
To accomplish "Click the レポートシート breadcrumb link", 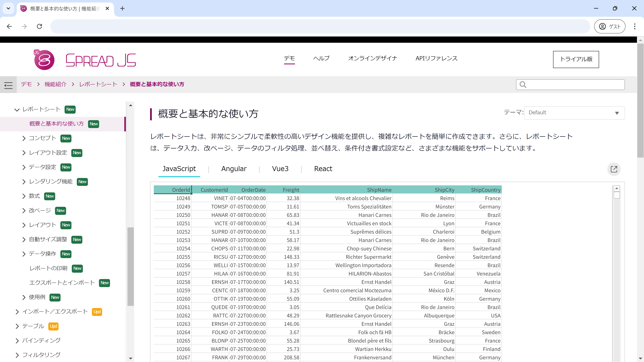I will (98, 84).
